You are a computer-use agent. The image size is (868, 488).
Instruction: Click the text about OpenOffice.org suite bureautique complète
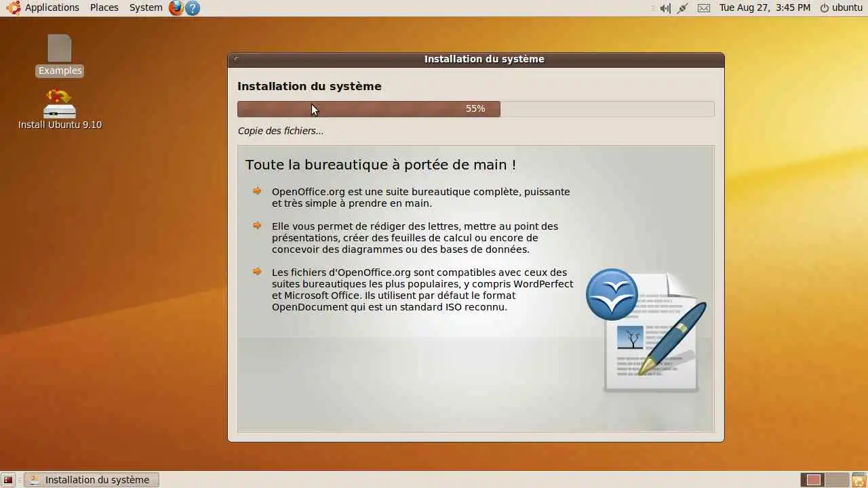pyautogui.click(x=420, y=197)
